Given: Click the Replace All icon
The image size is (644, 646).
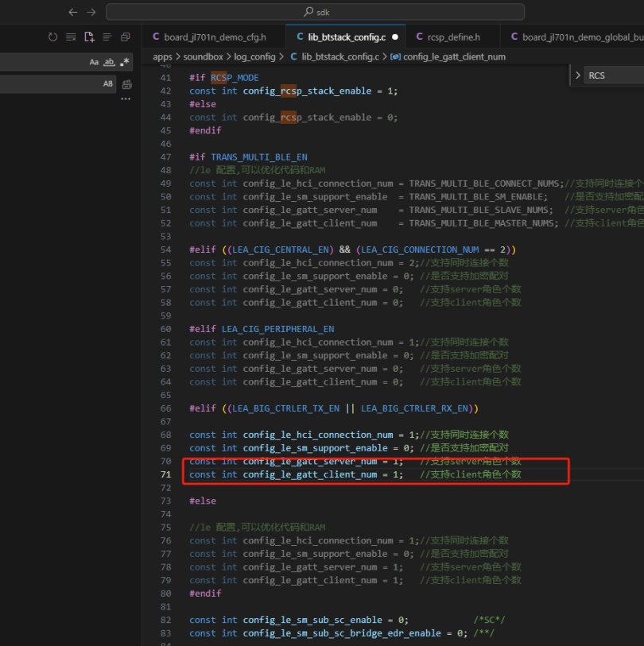Looking at the screenshot, I should (127, 84).
